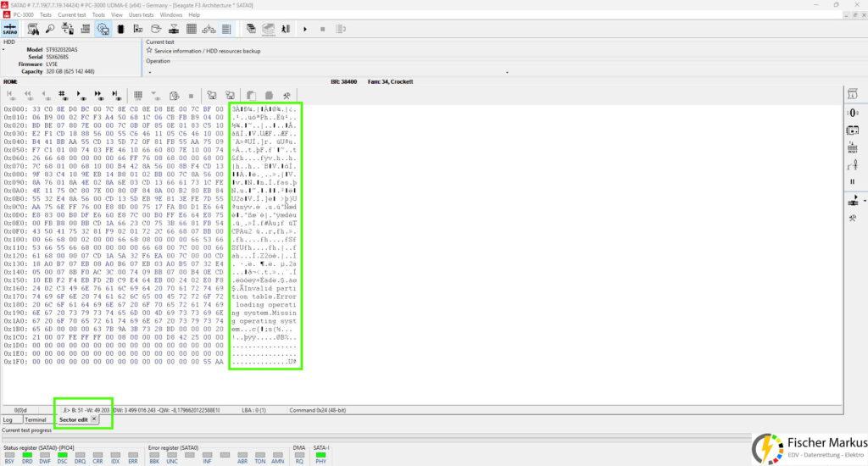The width and height of the screenshot is (868, 466).
Task: Expand dropdown arrow beside right sidebar power icon
Action: (x=864, y=200)
